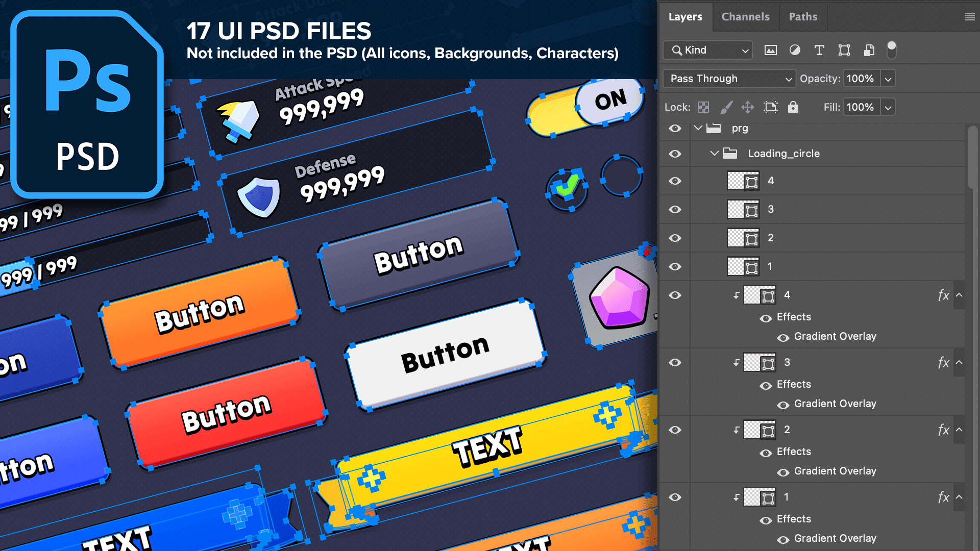
Task: Select the pixel layers filter icon
Action: tap(771, 50)
